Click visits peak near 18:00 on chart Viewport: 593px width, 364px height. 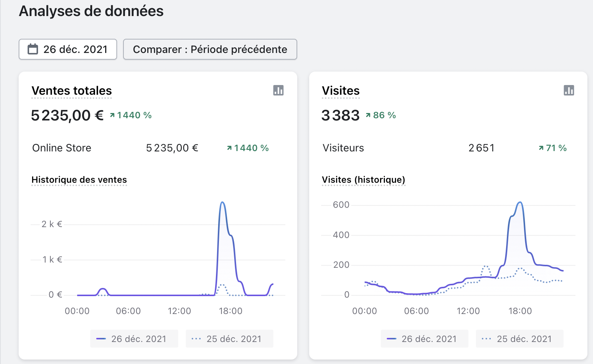click(520, 203)
